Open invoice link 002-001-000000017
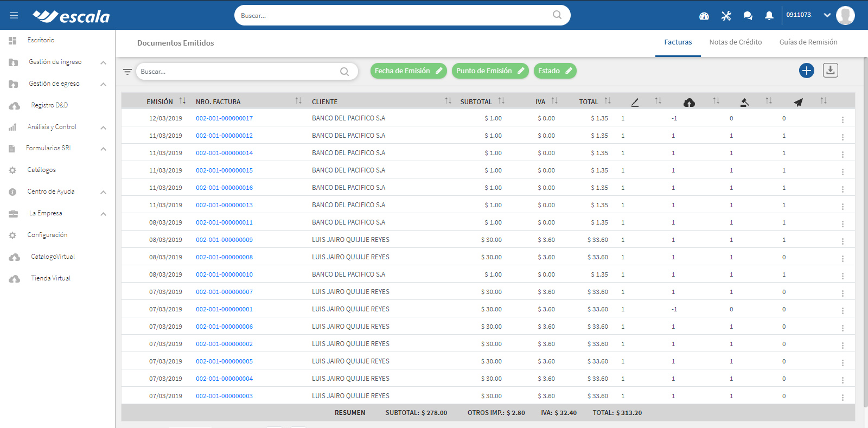This screenshot has width=868, height=428. click(224, 118)
